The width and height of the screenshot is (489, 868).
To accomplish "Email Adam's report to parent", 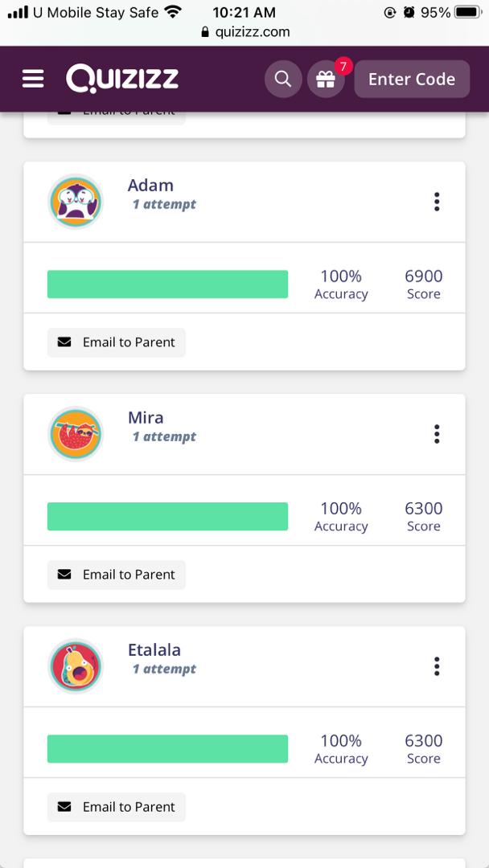I will (x=117, y=342).
